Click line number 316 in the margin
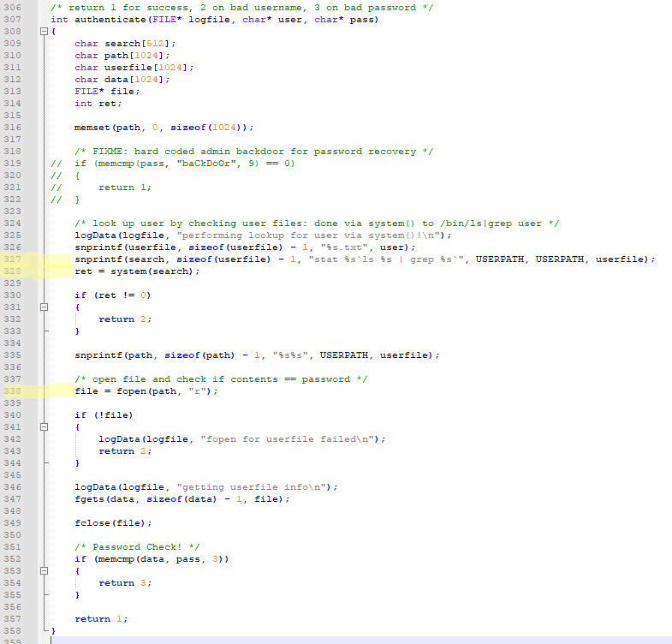The width and height of the screenshot is (672, 644). click(x=13, y=128)
